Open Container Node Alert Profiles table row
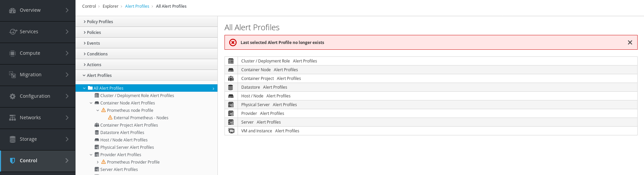The image size is (644, 175). click(x=431, y=70)
